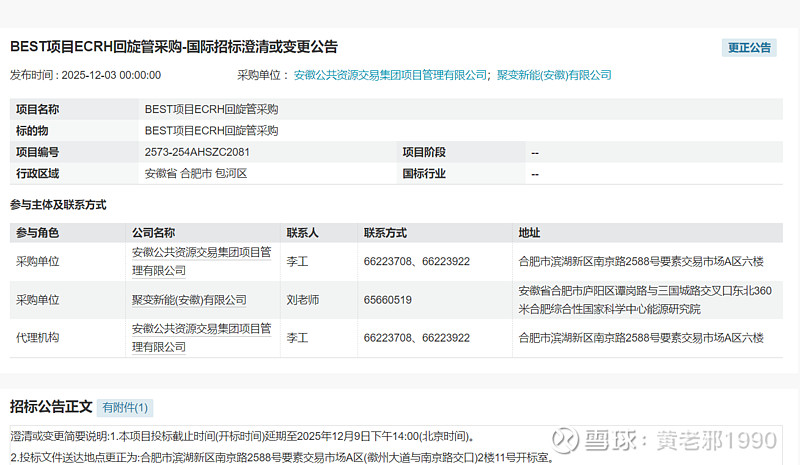Select project number 2573-254AHSZC2081

coord(197,152)
